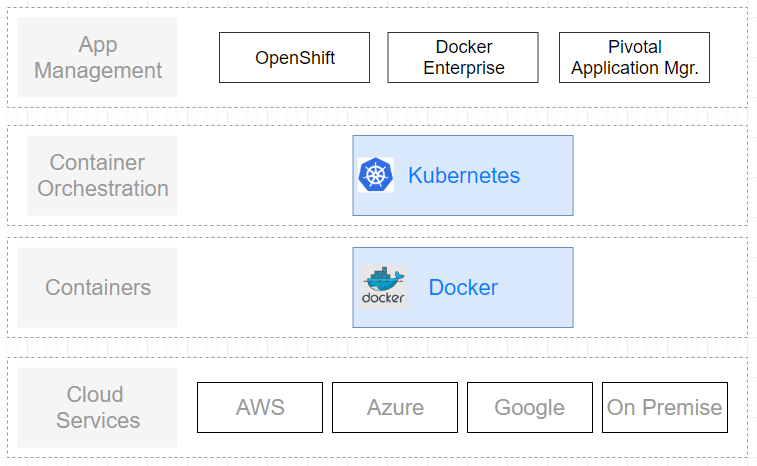Select the Docker Enterprise box
This screenshot has height=466, width=757.
(x=463, y=57)
